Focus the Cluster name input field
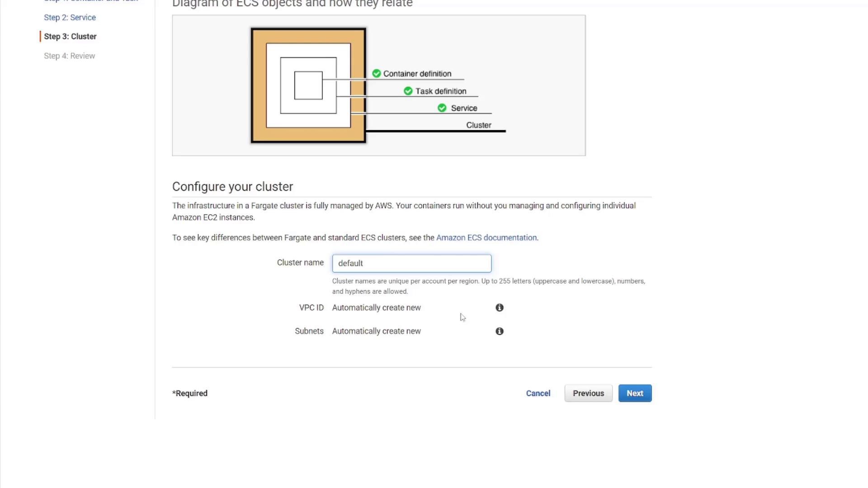868x488 pixels. pyautogui.click(x=411, y=263)
